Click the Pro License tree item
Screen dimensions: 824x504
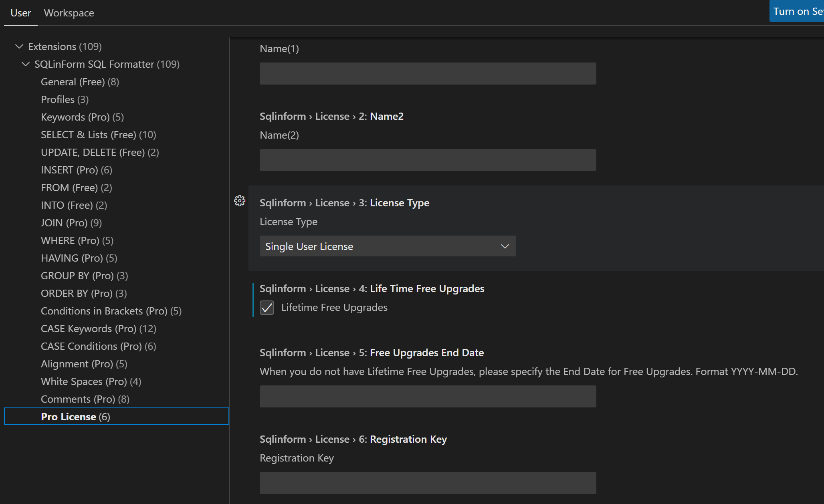click(x=75, y=417)
